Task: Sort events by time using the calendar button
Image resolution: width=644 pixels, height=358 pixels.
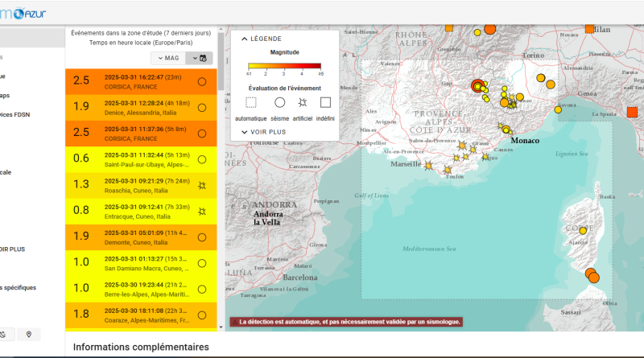Action: point(201,58)
